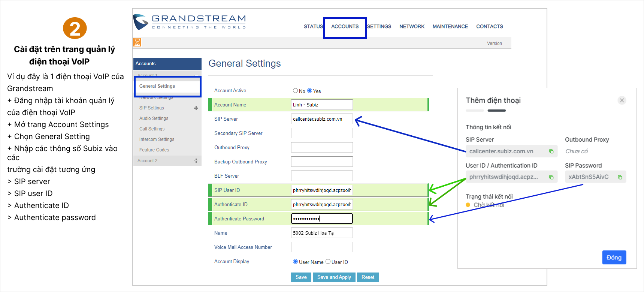Screen dimensions: 644x292
Task: Select User ID for Account Display
Action: pyautogui.click(x=328, y=262)
